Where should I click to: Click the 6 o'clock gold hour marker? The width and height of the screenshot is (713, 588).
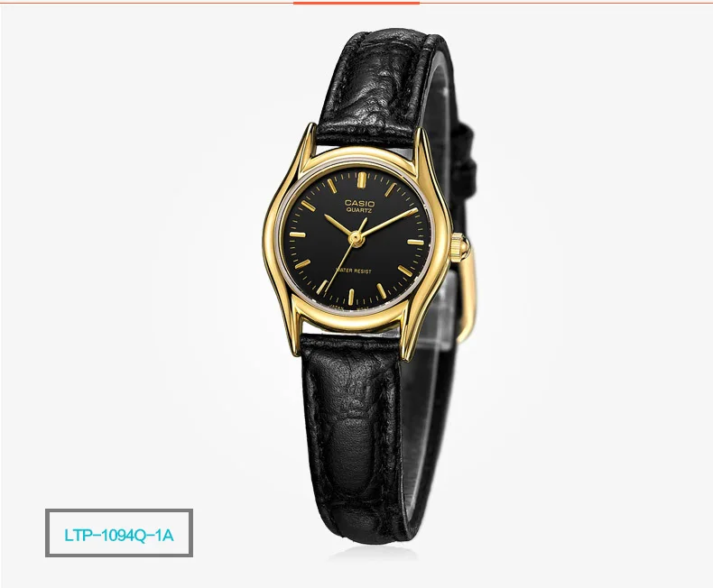point(351,297)
